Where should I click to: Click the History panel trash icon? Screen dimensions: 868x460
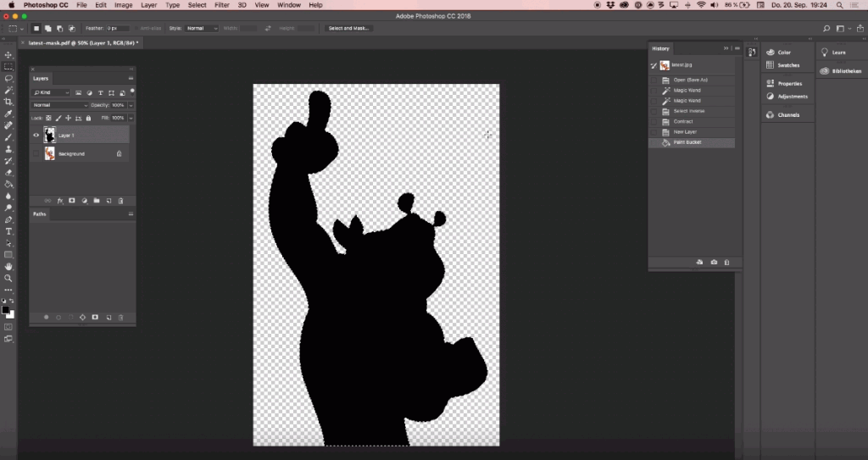pyautogui.click(x=726, y=263)
